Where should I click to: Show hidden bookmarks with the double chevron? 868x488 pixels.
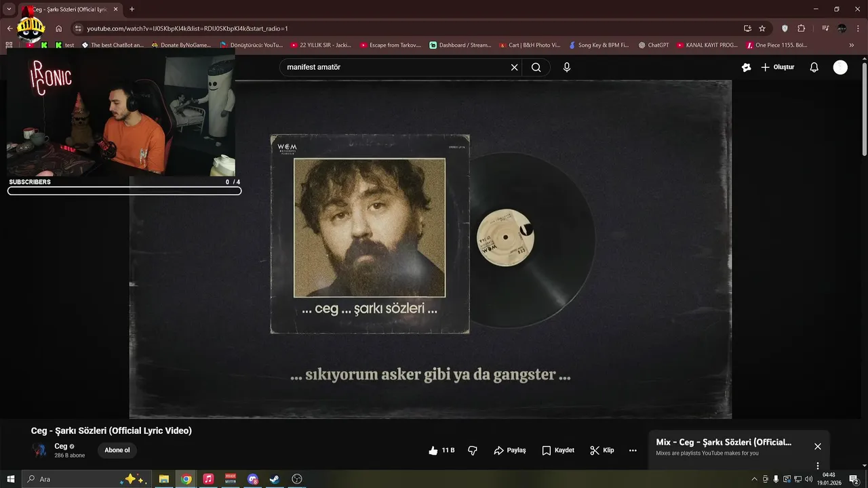pyautogui.click(x=852, y=45)
